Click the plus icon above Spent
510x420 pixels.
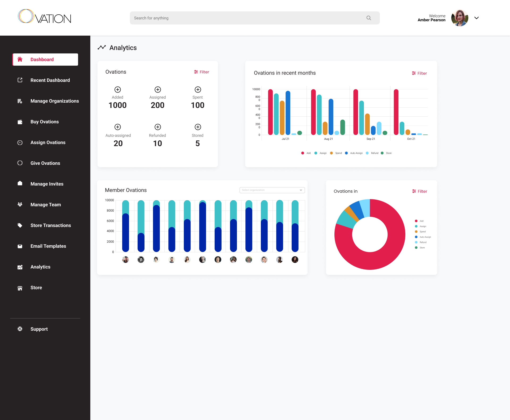(x=198, y=90)
